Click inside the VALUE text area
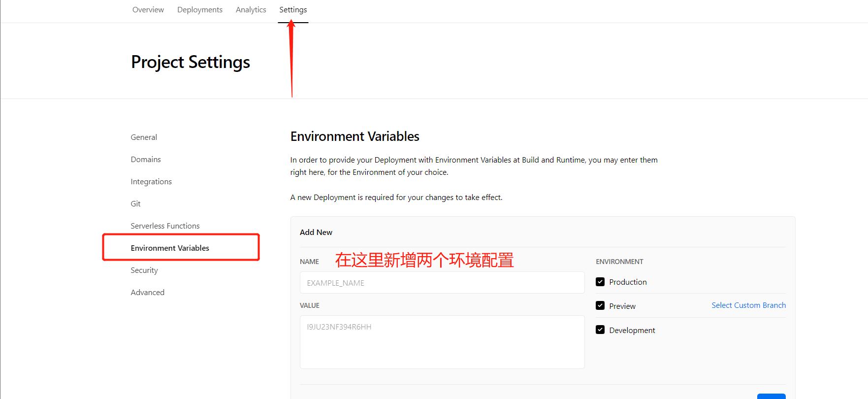This screenshot has height=399, width=868. pos(442,342)
